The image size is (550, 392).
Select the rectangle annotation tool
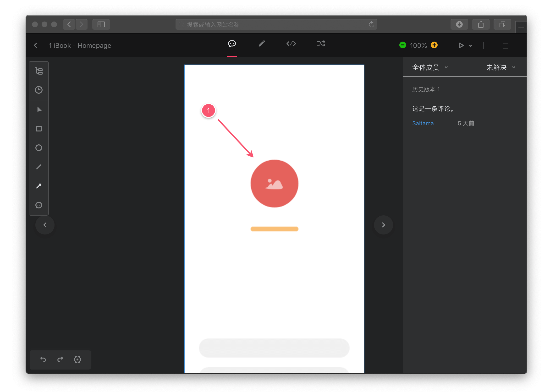(39, 129)
